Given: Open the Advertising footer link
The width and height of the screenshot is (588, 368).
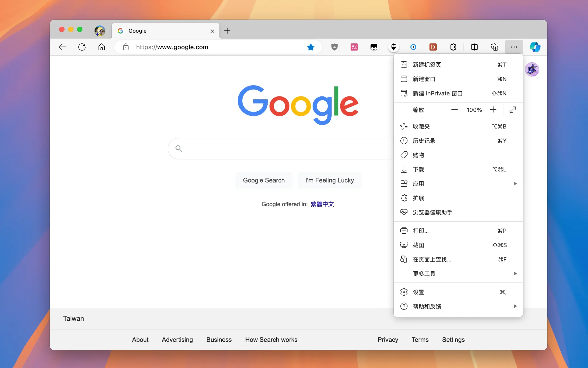Looking at the screenshot, I should coord(177,340).
